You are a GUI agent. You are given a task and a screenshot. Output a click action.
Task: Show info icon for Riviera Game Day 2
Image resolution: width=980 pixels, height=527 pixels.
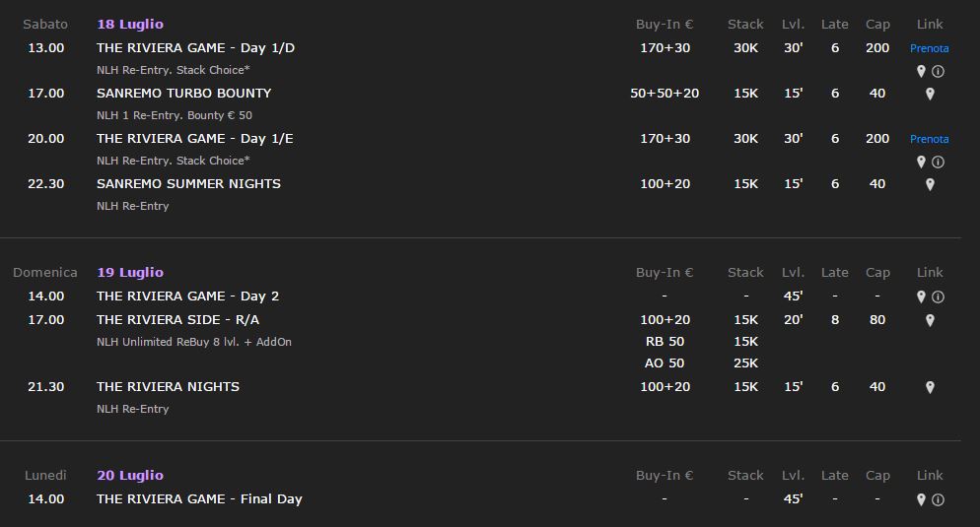tap(939, 296)
